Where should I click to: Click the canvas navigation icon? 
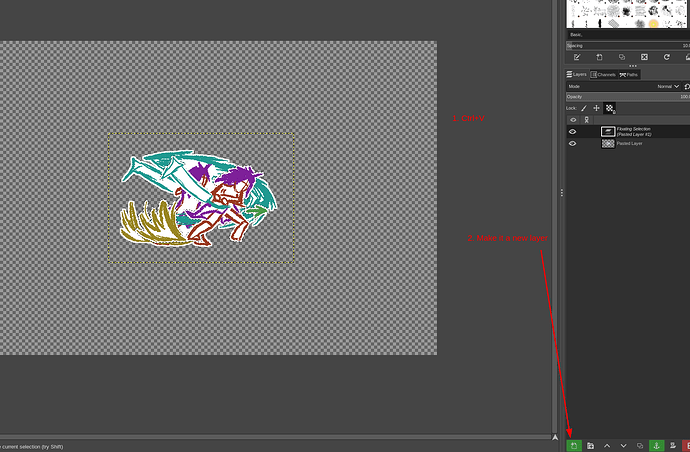555,437
